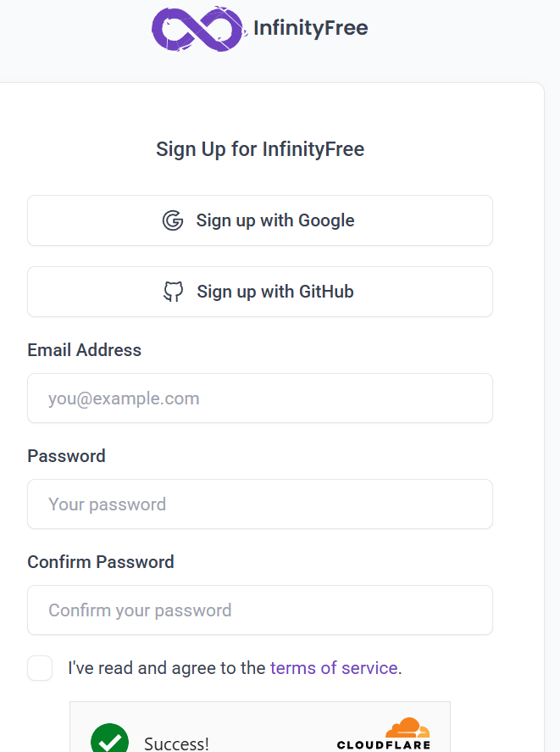Viewport: 560px width, 752px height.
Task: Click the Confirm Password field label
Action: [x=101, y=562]
